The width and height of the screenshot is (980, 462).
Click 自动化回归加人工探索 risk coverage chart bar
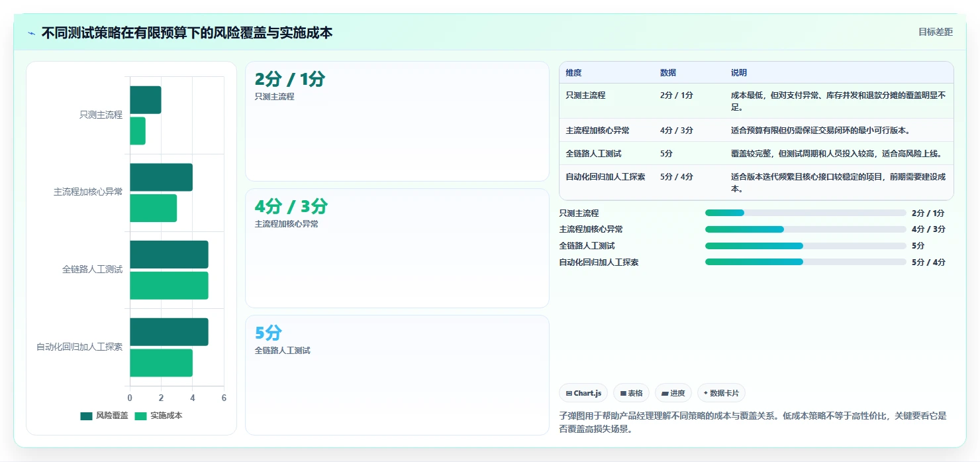coord(169,332)
